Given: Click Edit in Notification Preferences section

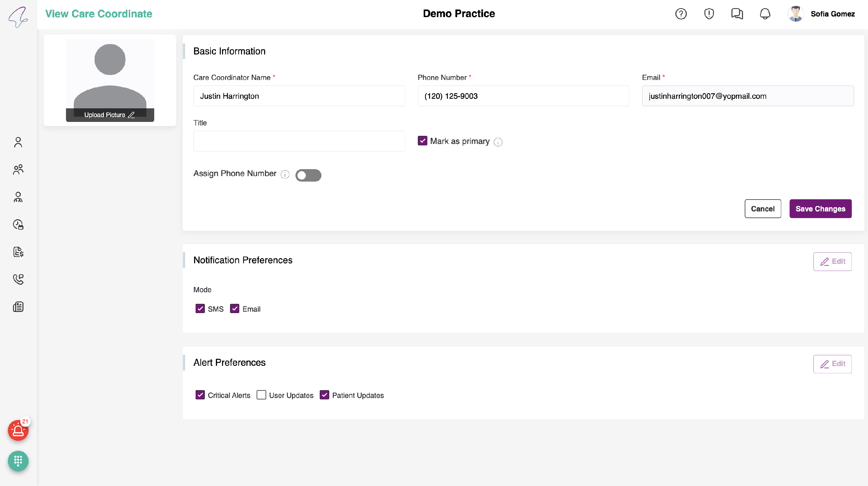Looking at the screenshot, I should coord(832,261).
